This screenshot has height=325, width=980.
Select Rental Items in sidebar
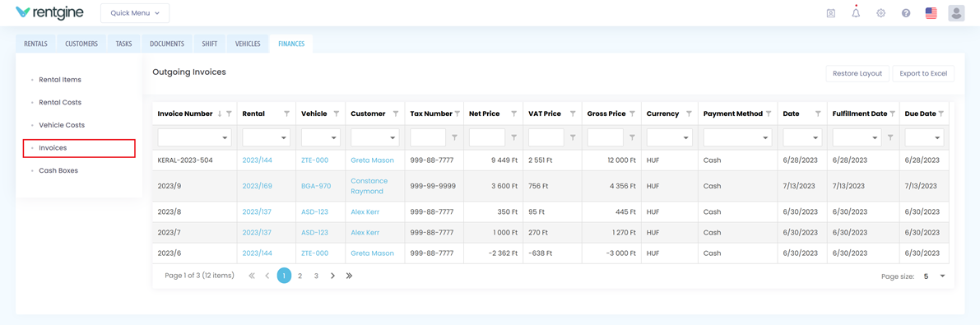[60, 79]
